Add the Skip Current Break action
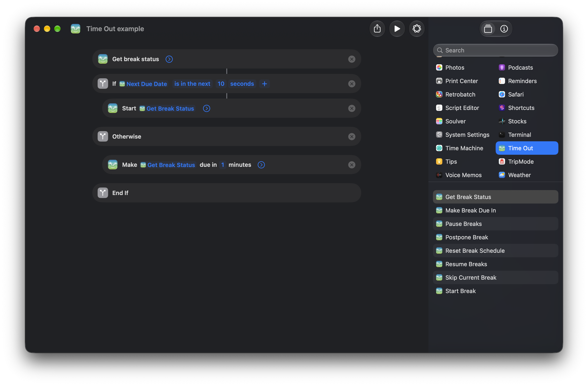Viewport: 588px width, 386px height. click(495, 278)
